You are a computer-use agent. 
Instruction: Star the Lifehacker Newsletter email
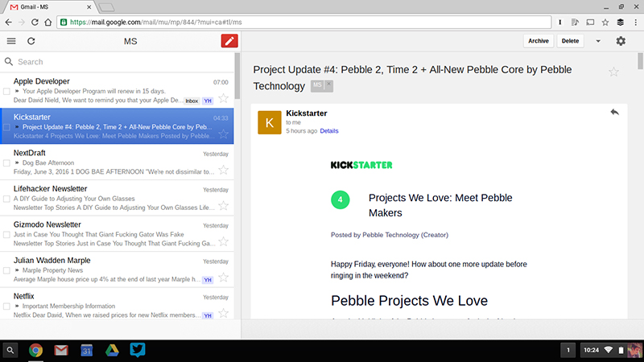[224, 205]
